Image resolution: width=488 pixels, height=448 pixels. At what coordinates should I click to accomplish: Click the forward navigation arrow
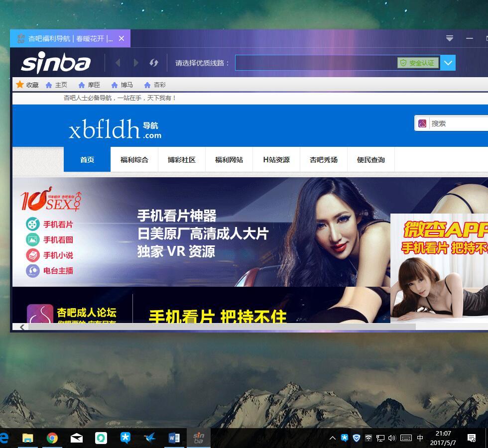(136, 63)
